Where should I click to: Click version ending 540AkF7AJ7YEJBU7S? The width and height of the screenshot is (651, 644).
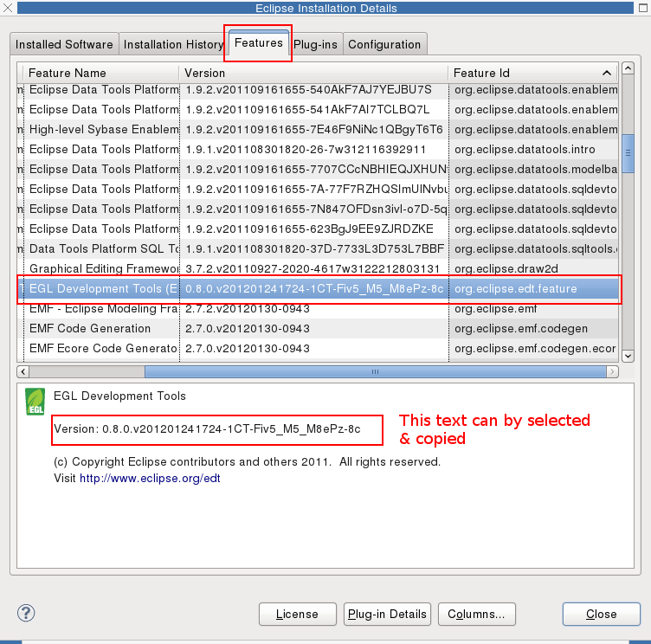click(x=308, y=90)
